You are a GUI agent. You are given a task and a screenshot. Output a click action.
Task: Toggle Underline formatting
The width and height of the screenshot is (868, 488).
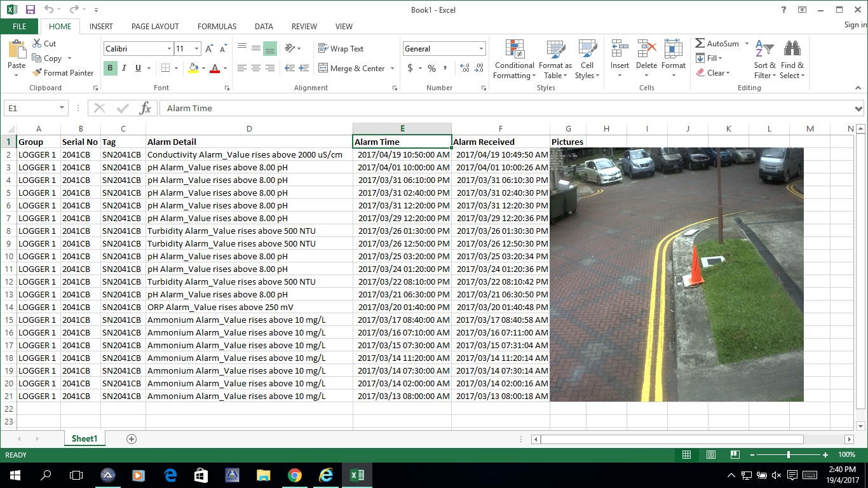(x=138, y=68)
